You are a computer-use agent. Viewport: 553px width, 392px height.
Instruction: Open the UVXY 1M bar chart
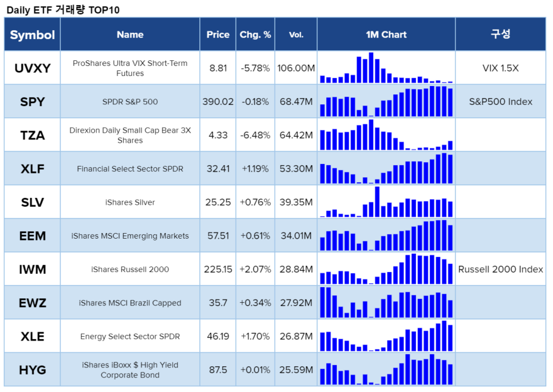pos(386,68)
